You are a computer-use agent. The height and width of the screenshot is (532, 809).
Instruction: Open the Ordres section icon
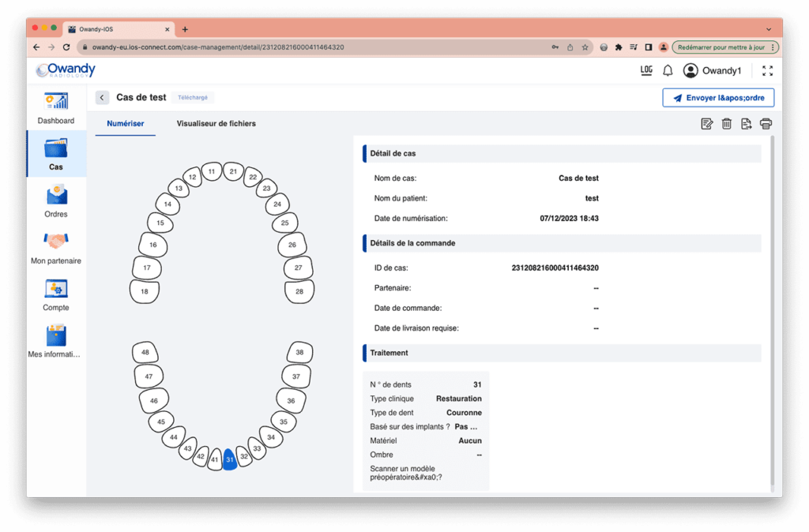[56, 195]
